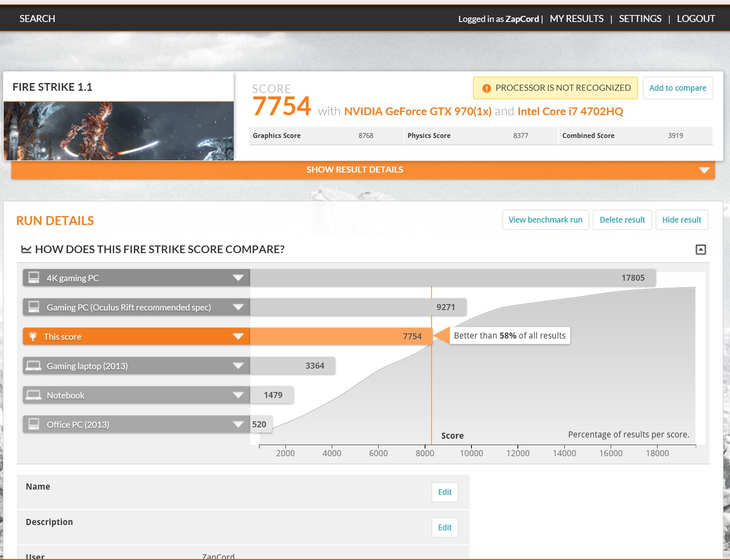Collapse the score comparison panel icon
This screenshot has width=730, height=560.
[x=701, y=249]
